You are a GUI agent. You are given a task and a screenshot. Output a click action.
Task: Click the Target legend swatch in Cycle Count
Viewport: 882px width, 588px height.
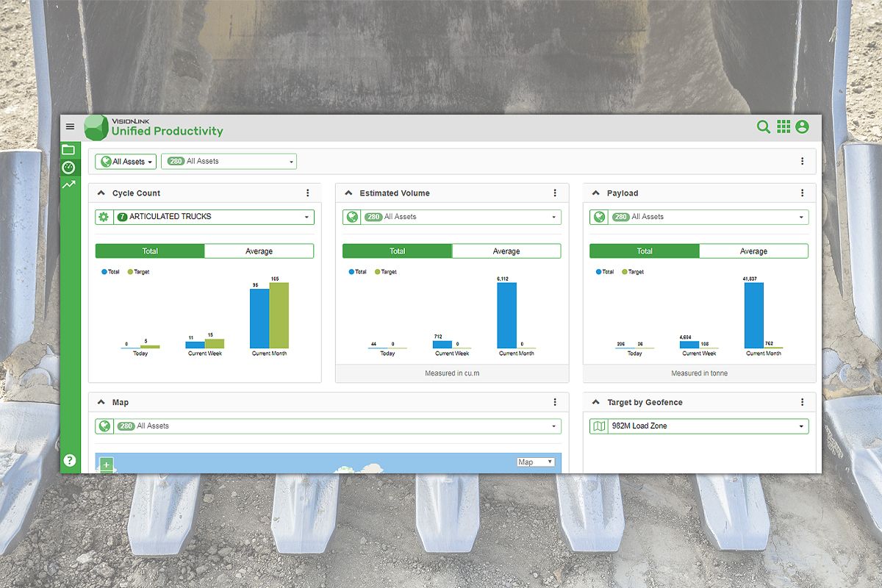tap(131, 272)
